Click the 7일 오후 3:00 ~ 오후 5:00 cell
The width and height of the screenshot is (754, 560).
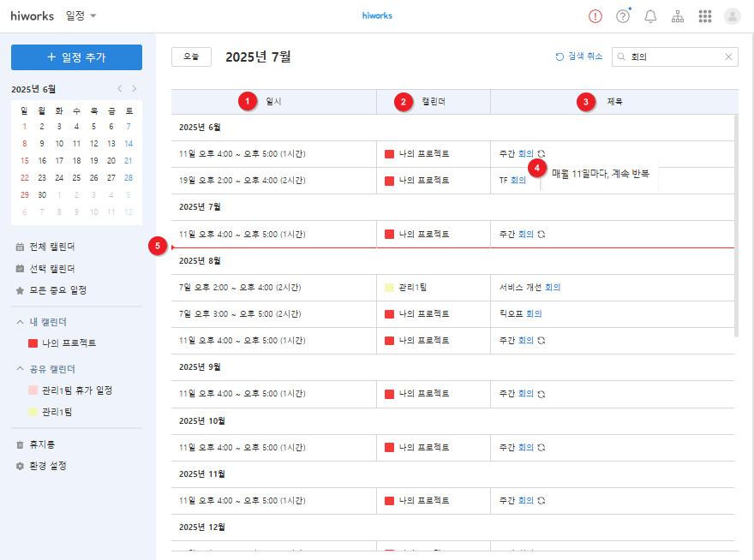[273, 314]
